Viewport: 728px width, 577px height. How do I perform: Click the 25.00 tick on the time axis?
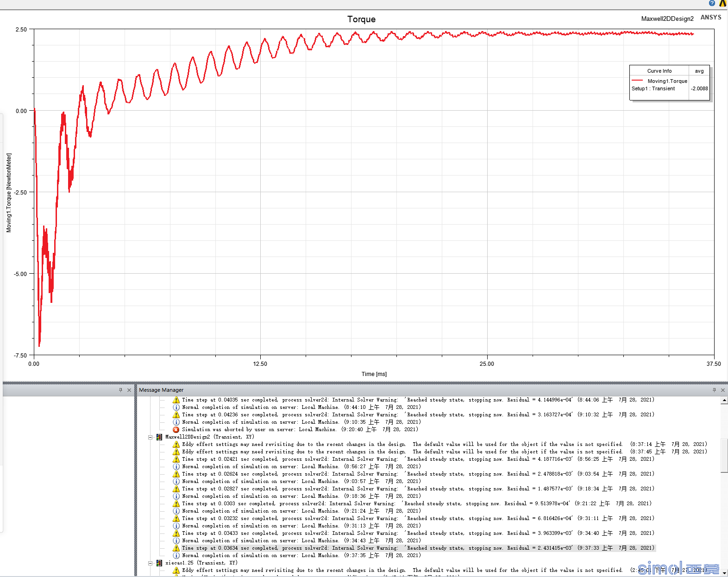point(487,364)
